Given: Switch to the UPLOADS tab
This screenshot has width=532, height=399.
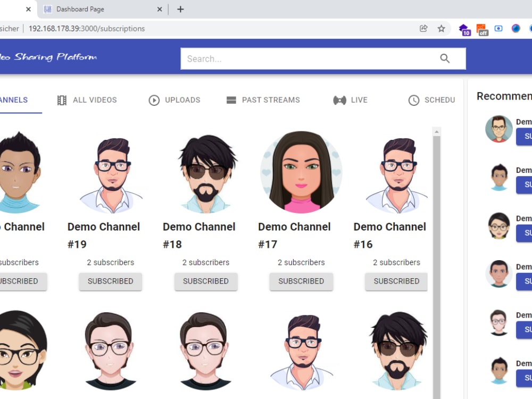Looking at the screenshot, I should tap(174, 100).
